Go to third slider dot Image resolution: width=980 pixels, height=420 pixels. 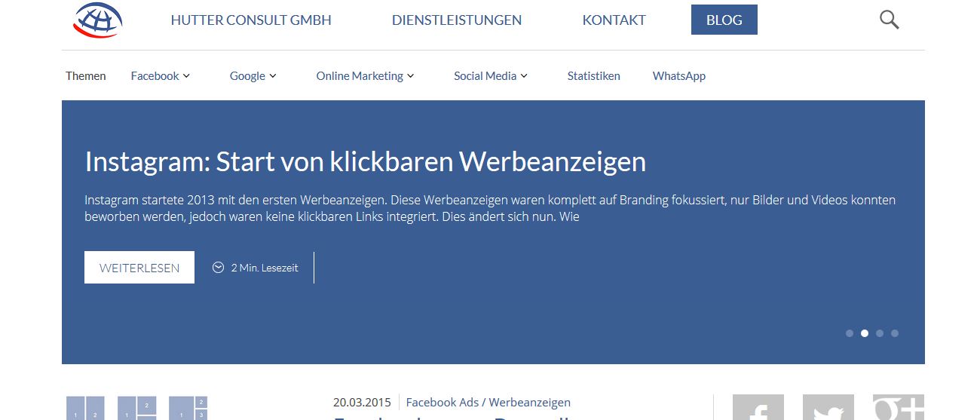pyautogui.click(x=880, y=333)
